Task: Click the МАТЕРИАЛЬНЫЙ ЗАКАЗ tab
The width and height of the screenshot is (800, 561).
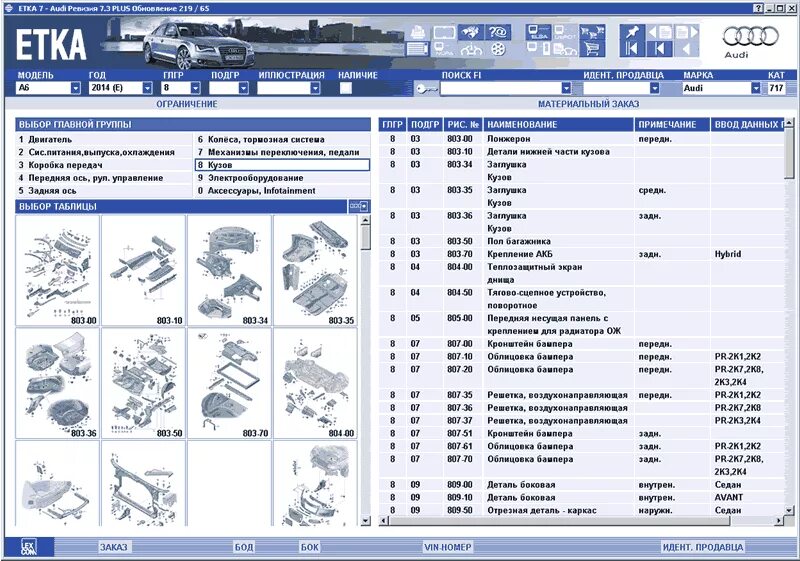Action: tap(588, 104)
